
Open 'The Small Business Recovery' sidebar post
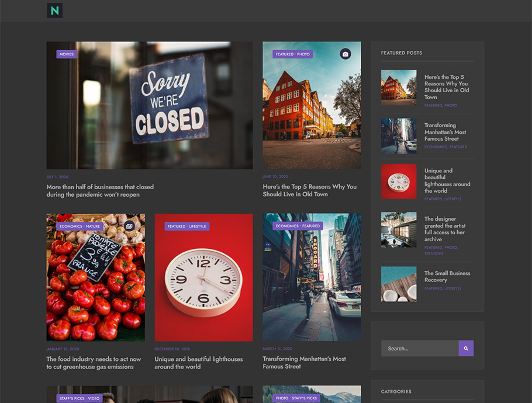(x=447, y=276)
